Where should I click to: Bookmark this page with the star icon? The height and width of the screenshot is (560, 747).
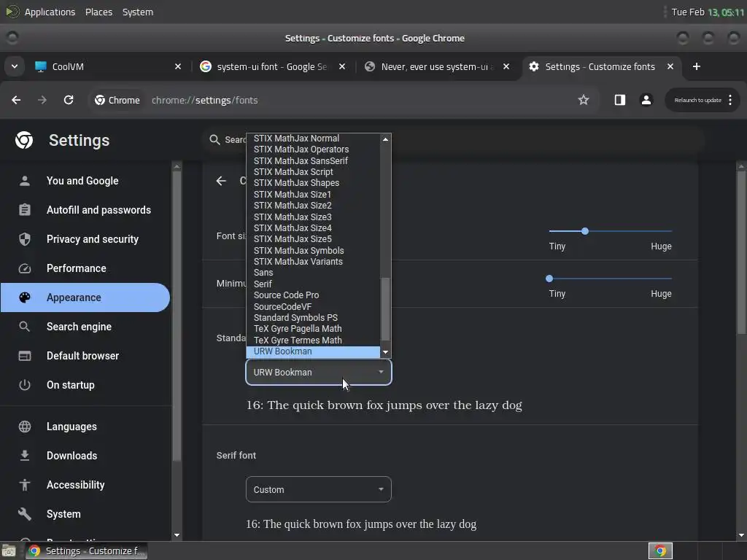[x=583, y=100]
